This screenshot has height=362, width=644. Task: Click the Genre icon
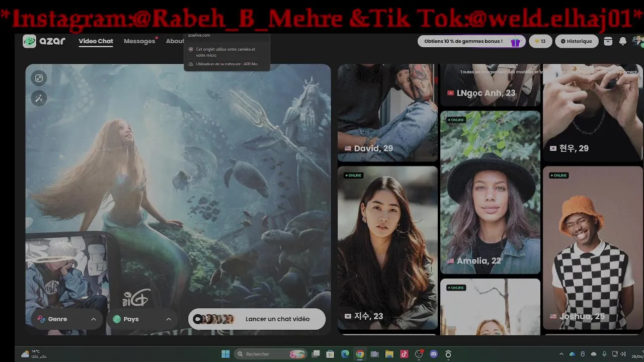pos(41,319)
